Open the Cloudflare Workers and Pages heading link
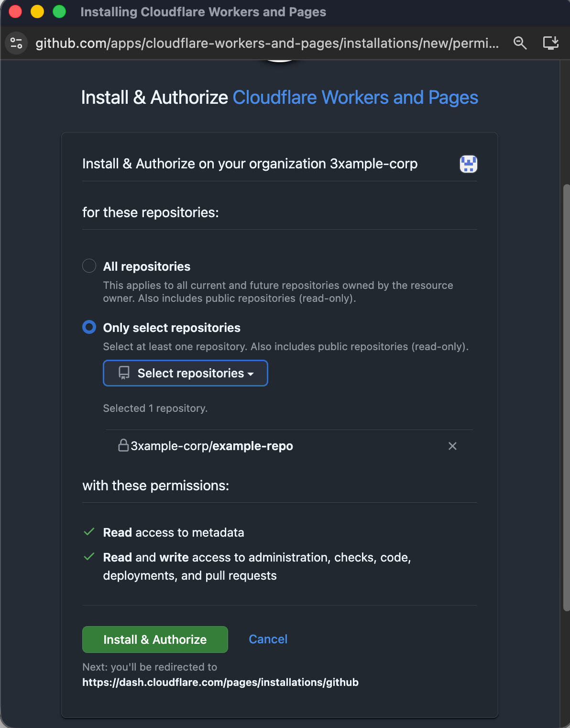 [355, 98]
